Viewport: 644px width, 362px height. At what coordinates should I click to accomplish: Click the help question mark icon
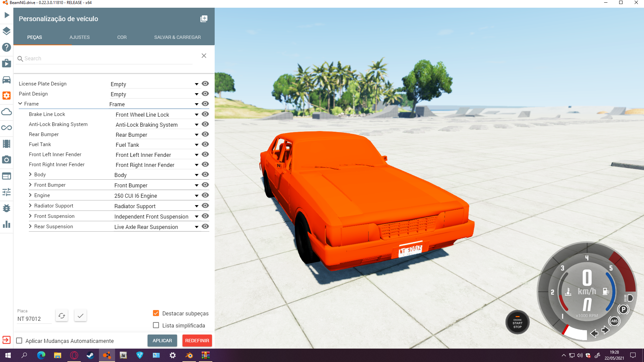pos(6,47)
